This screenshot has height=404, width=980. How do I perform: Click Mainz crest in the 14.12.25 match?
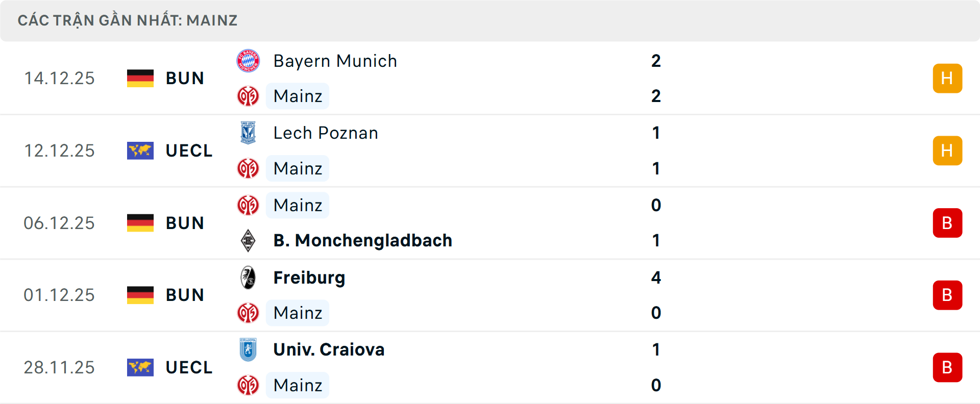248,96
